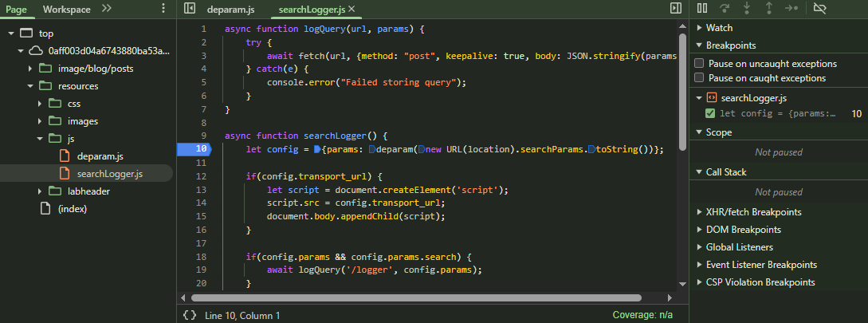
Task: Click the horizontal scrollbar of code editor
Action: (x=416, y=298)
